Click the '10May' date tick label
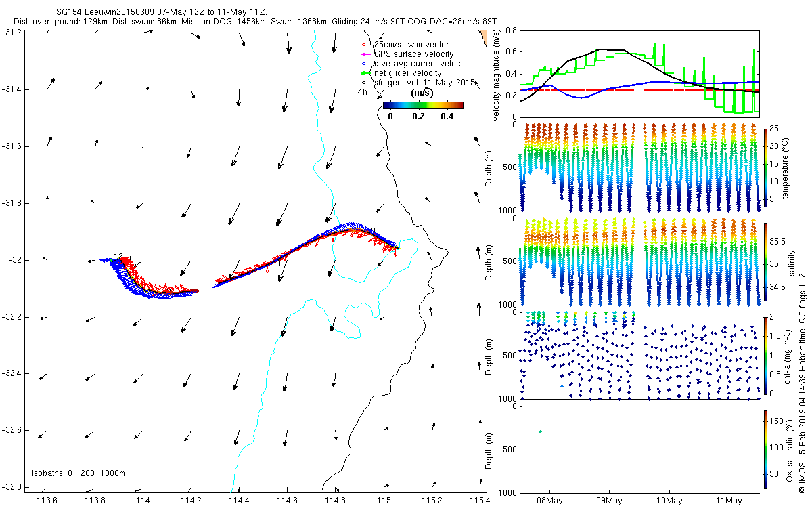This screenshot has width=812, height=508. (669, 501)
